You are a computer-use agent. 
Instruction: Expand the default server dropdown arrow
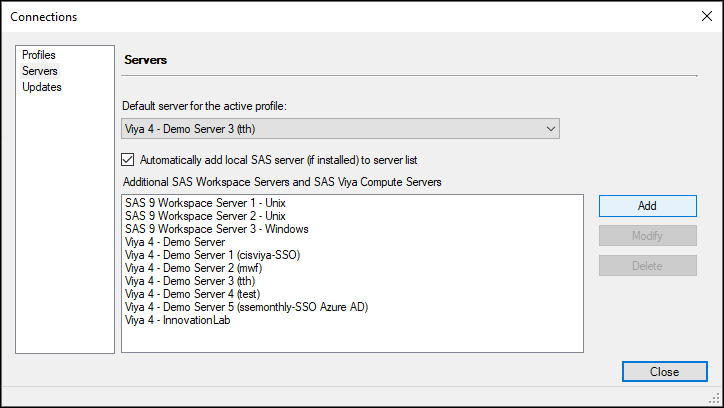coord(550,128)
